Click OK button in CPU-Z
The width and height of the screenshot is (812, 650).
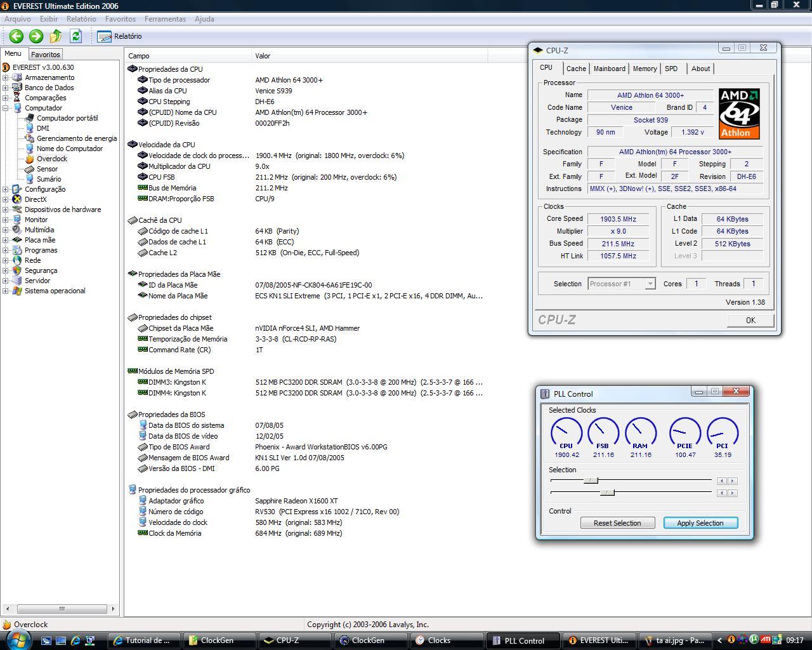coord(750,320)
